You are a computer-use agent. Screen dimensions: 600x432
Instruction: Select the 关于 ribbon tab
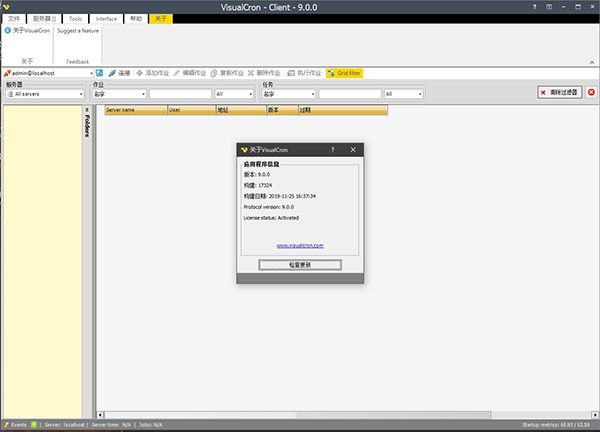pyautogui.click(x=161, y=19)
